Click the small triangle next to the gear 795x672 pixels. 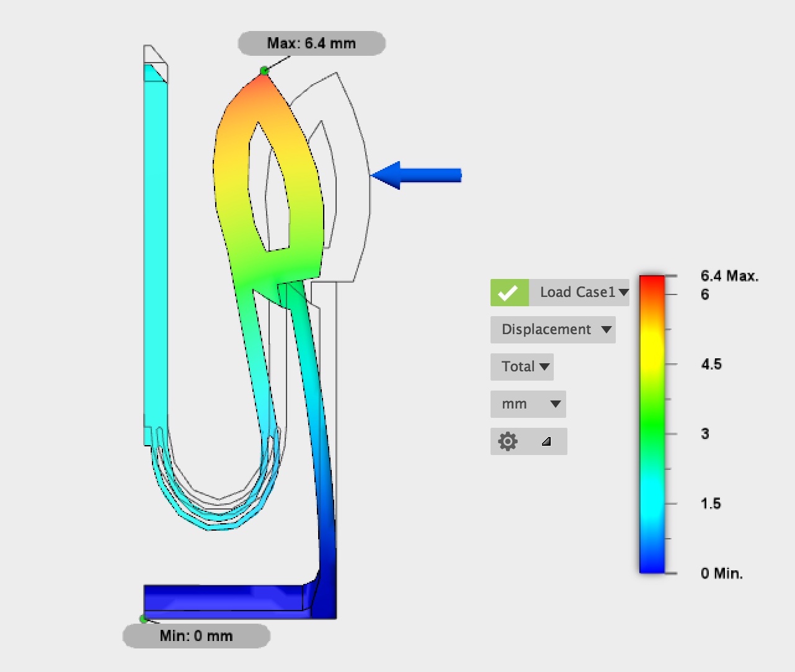(x=546, y=441)
